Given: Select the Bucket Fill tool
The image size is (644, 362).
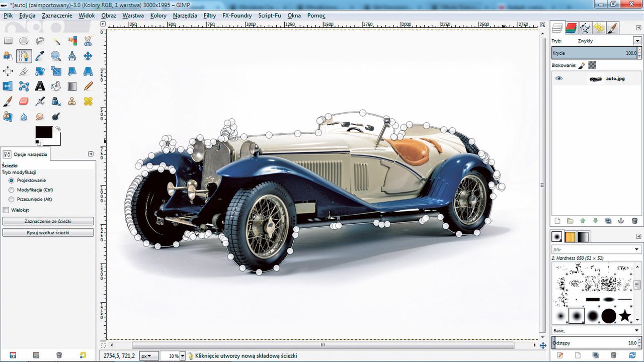Looking at the screenshot, I should coord(56,86).
